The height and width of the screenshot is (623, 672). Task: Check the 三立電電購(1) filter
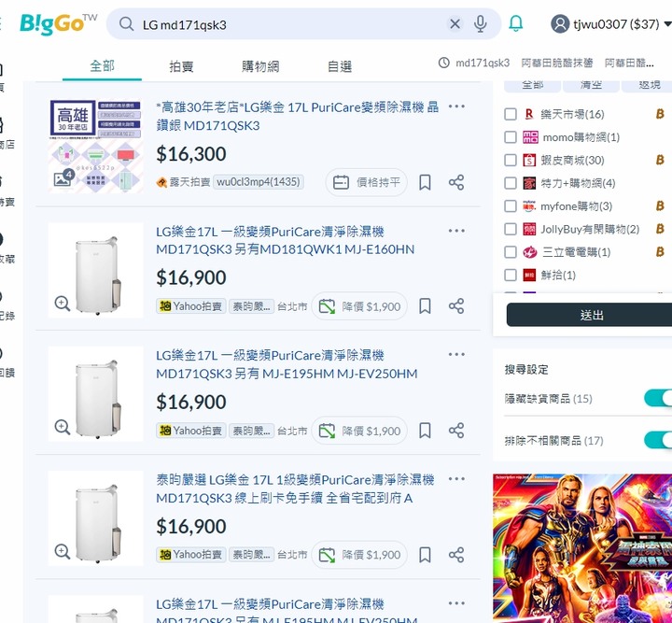pos(510,251)
